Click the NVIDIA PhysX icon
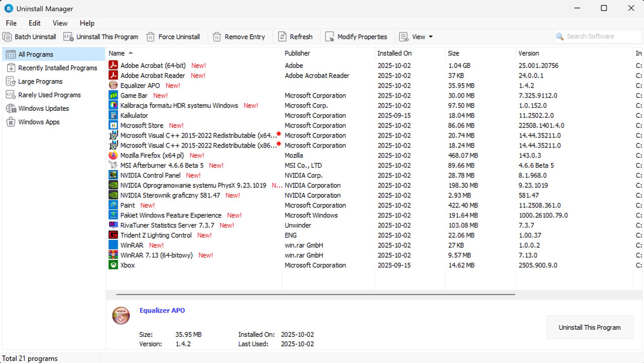The image size is (644, 363). coord(113,185)
